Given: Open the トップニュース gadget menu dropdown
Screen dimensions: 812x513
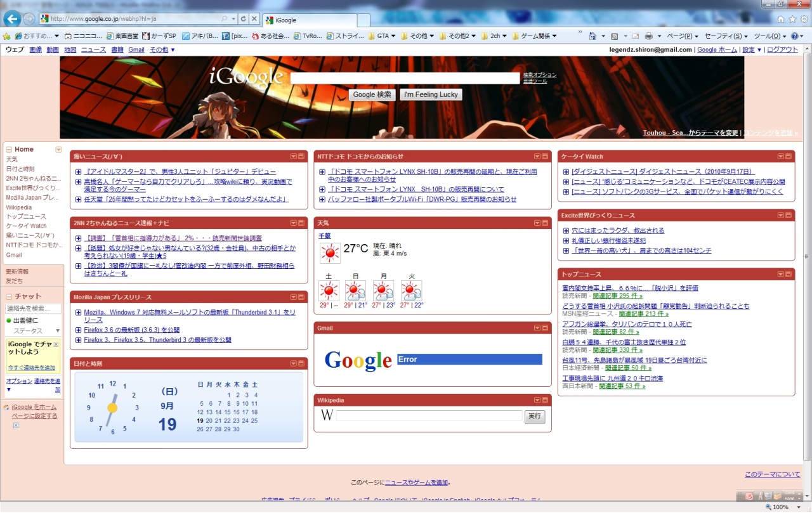Looking at the screenshot, I should (x=781, y=274).
